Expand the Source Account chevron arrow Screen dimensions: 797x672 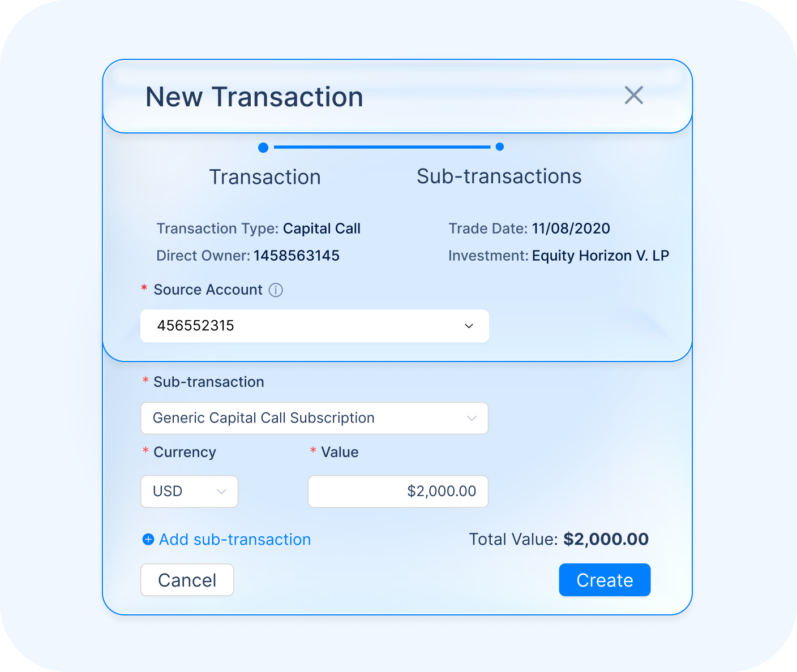pos(469,326)
